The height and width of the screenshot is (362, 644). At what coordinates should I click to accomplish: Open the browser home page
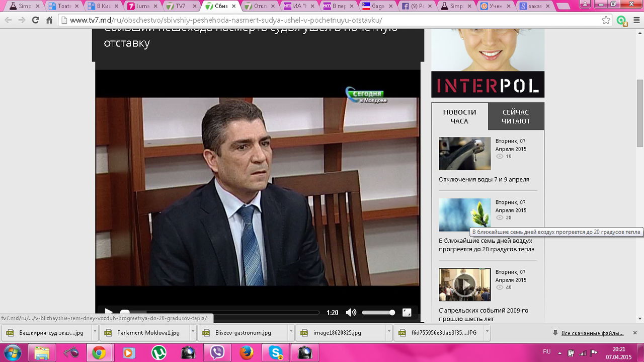click(49, 20)
